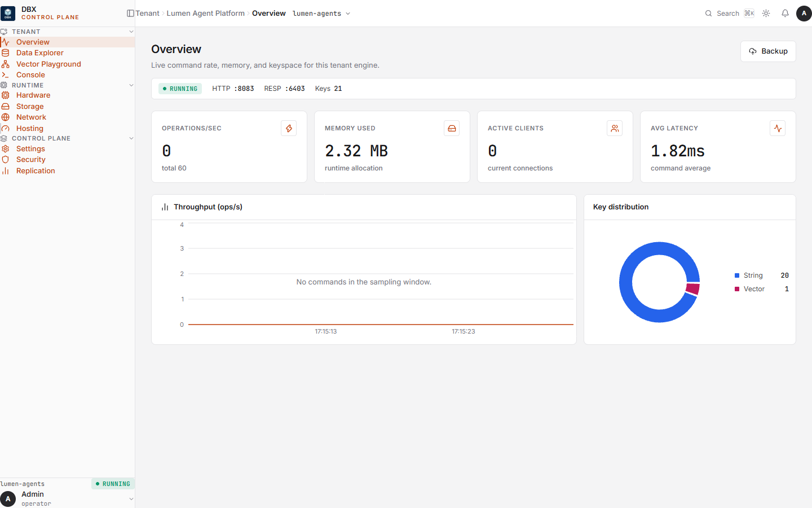Navigate to Hardware
Screen dimensions: 812x508
click(67, 95)
